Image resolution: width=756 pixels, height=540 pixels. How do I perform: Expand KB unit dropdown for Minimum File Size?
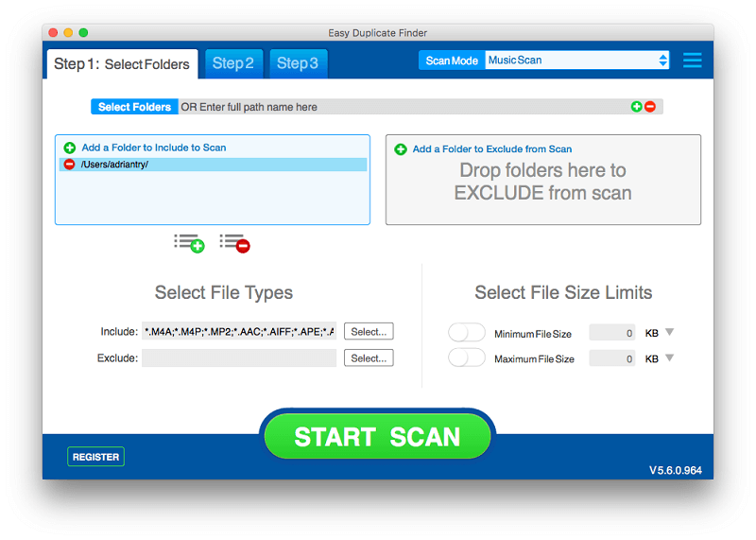click(x=670, y=332)
